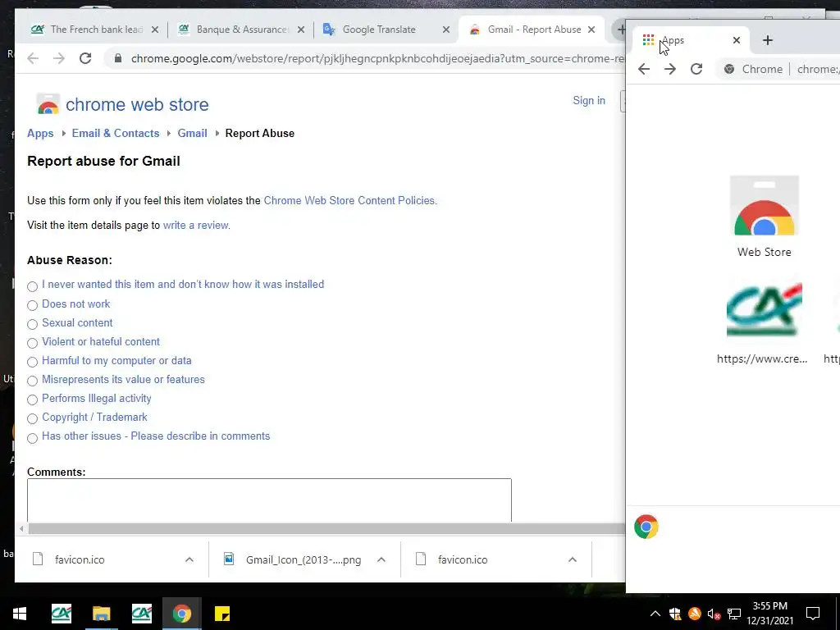Click the security shield tray icon
840x630 pixels.
[675, 614]
